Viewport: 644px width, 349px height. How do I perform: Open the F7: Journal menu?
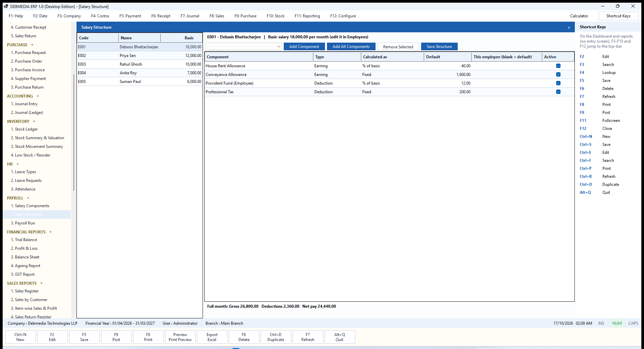[x=190, y=16]
